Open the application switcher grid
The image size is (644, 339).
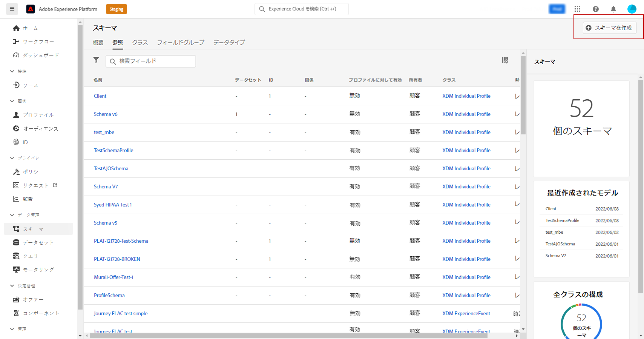click(x=577, y=9)
